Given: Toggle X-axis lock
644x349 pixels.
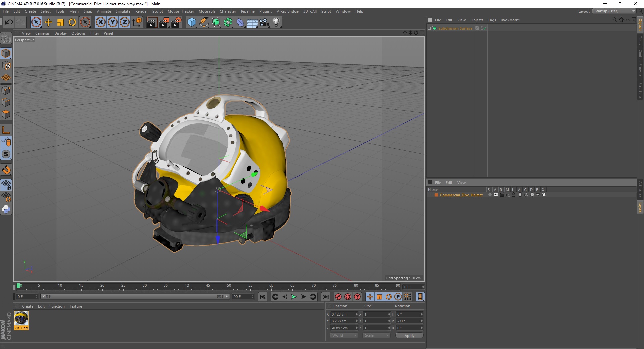Looking at the screenshot, I should (x=100, y=22).
